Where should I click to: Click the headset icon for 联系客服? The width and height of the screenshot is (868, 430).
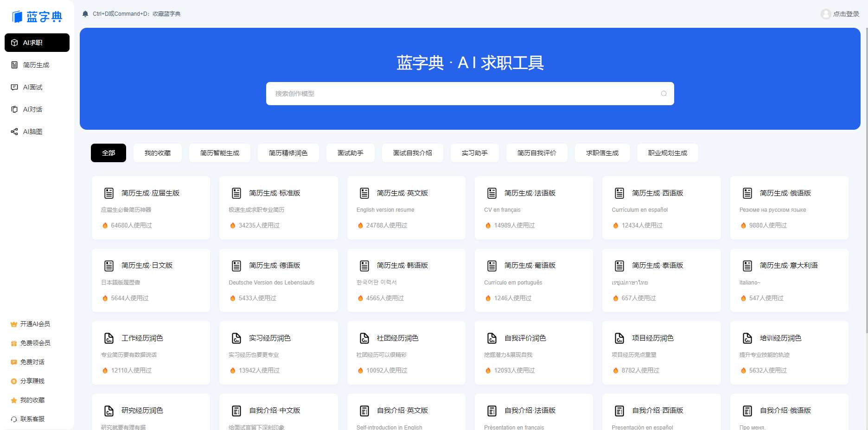14,419
